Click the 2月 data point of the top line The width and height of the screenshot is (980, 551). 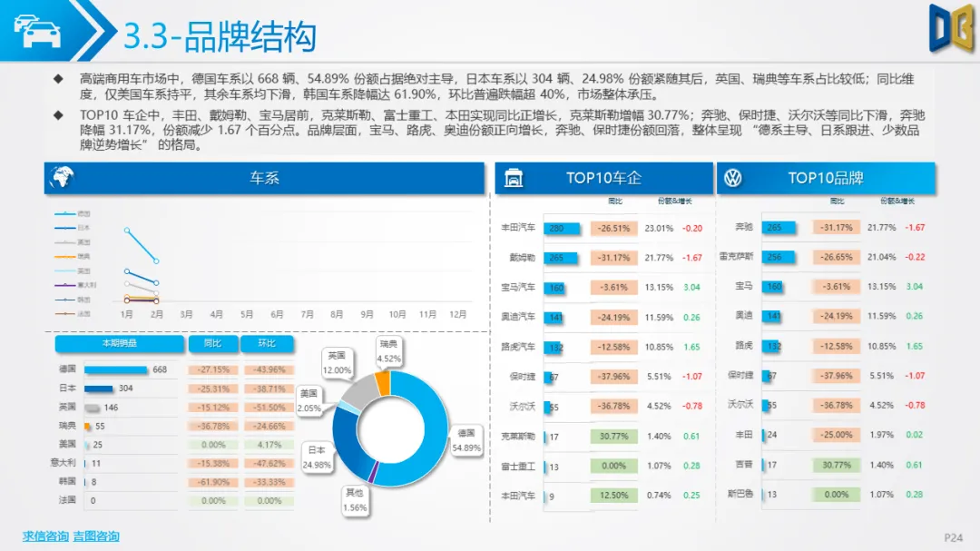(x=156, y=261)
